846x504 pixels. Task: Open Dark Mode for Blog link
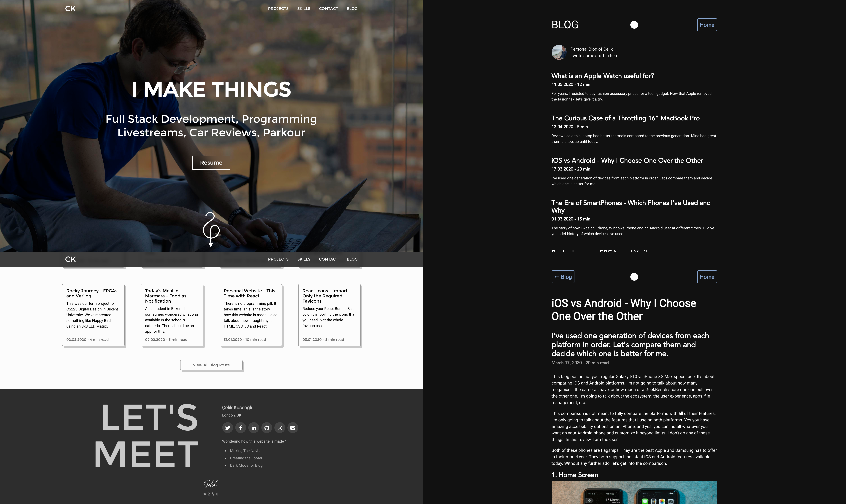(x=246, y=465)
